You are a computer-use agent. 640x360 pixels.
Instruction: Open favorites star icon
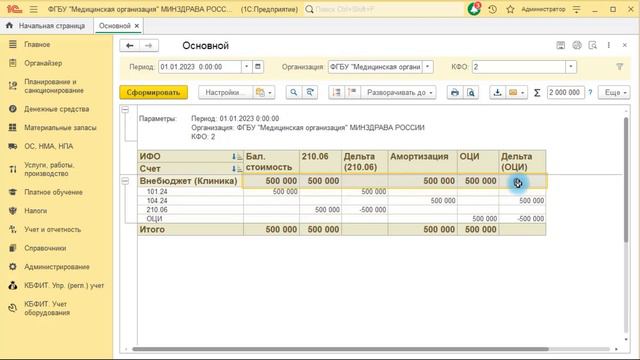[x=510, y=9]
